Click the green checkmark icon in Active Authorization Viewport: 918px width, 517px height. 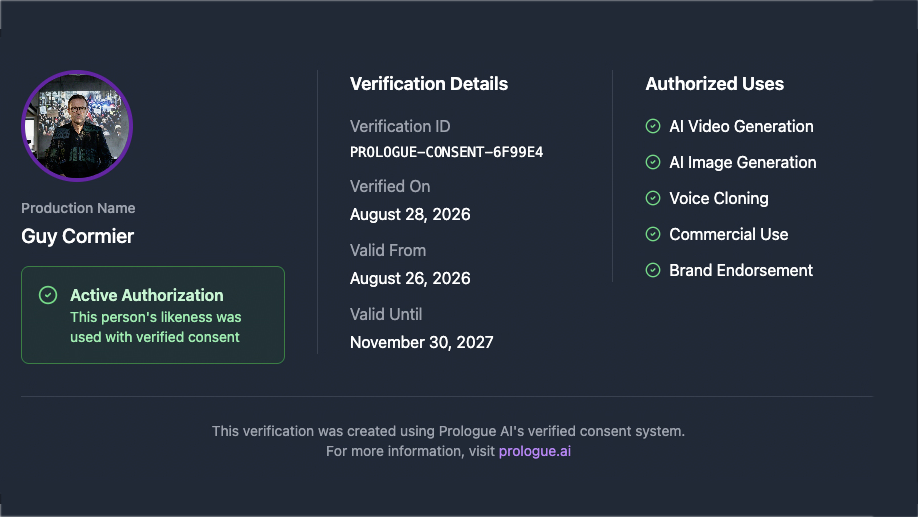pos(48,295)
